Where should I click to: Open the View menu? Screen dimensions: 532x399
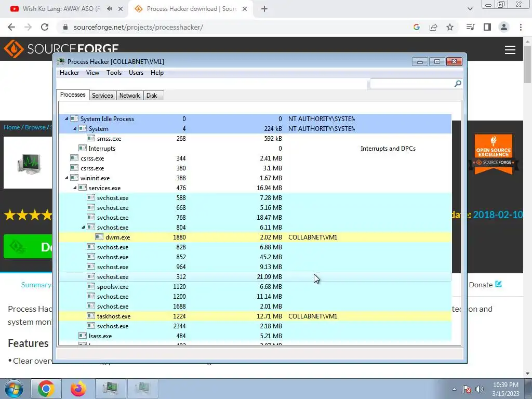click(x=92, y=73)
